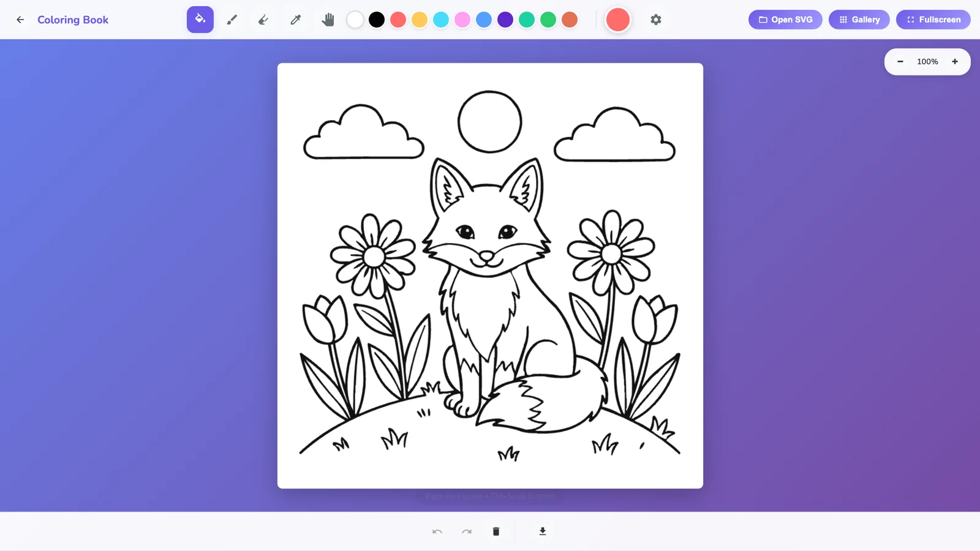Redo the last action
The image size is (980, 551).
[467, 531]
